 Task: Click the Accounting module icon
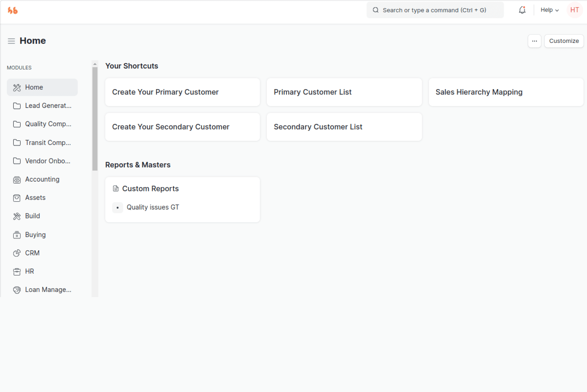tap(17, 180)
